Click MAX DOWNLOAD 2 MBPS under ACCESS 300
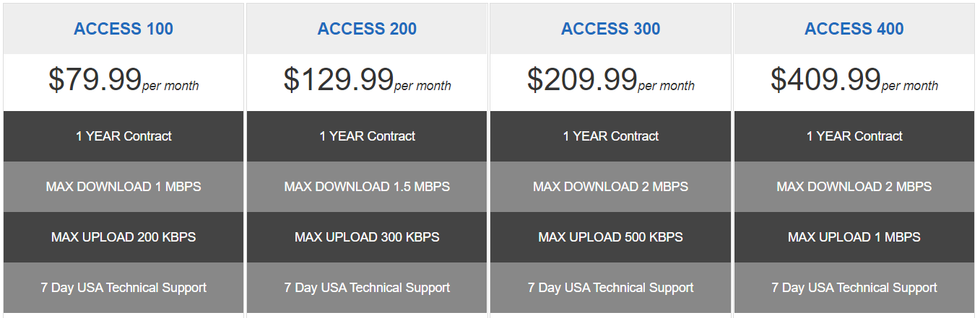This screenshot has height=318, width=980. 610,187
